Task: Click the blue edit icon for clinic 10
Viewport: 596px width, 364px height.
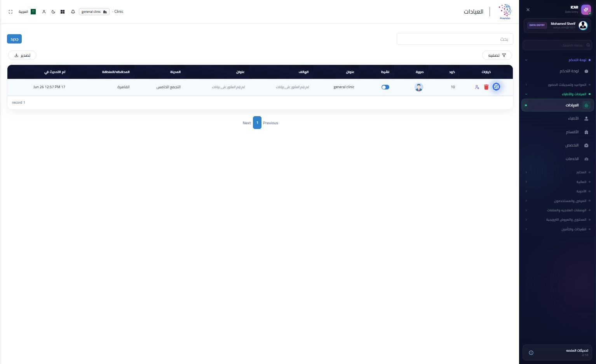Action: point(496,87)
